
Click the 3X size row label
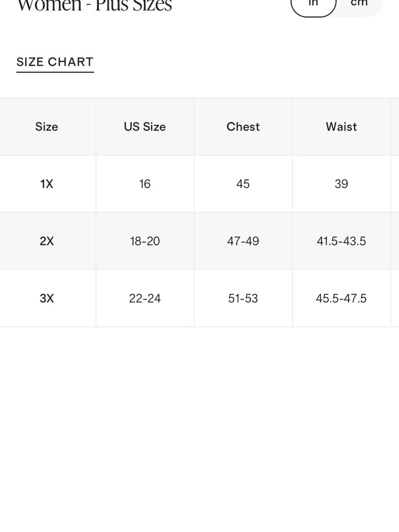click(x=47, y=298)
